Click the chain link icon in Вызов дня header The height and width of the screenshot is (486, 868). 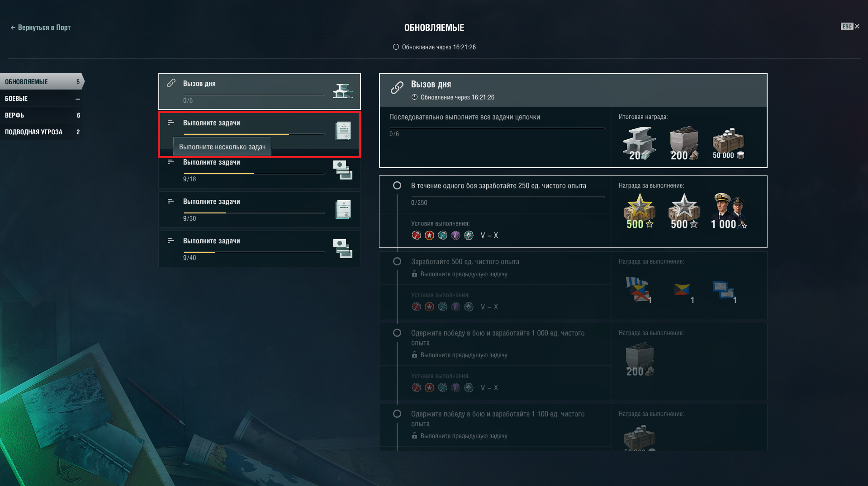point(397,88)
